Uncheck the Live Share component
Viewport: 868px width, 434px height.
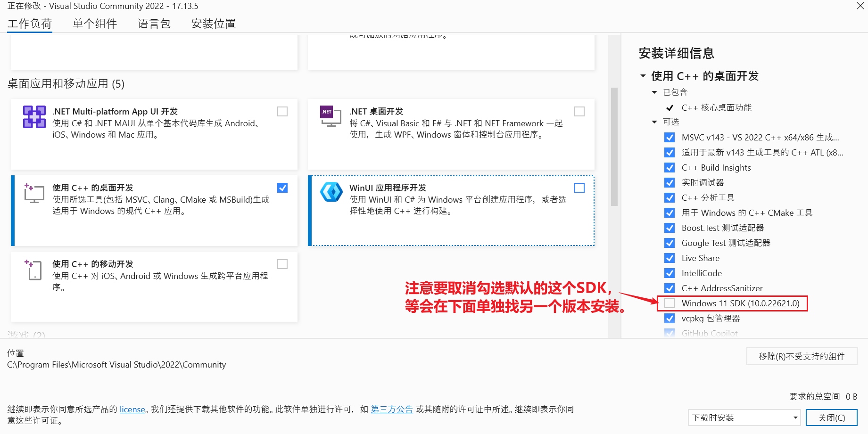[670, 258]
